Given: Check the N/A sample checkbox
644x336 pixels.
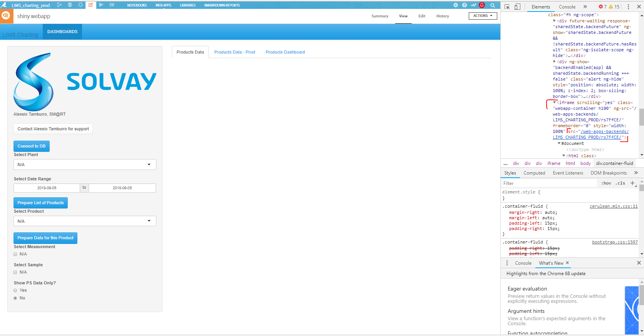Looking at the screenshot, I should coord(15,272).
